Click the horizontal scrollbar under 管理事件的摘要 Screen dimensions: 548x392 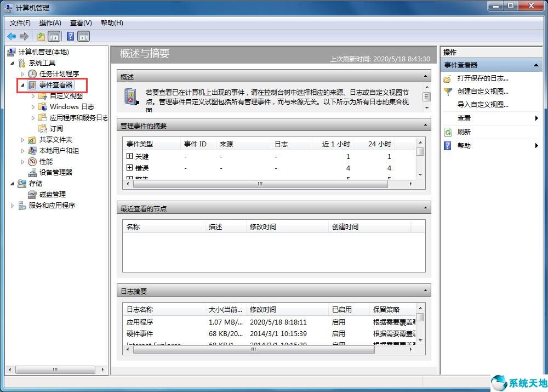click(260, 185)
